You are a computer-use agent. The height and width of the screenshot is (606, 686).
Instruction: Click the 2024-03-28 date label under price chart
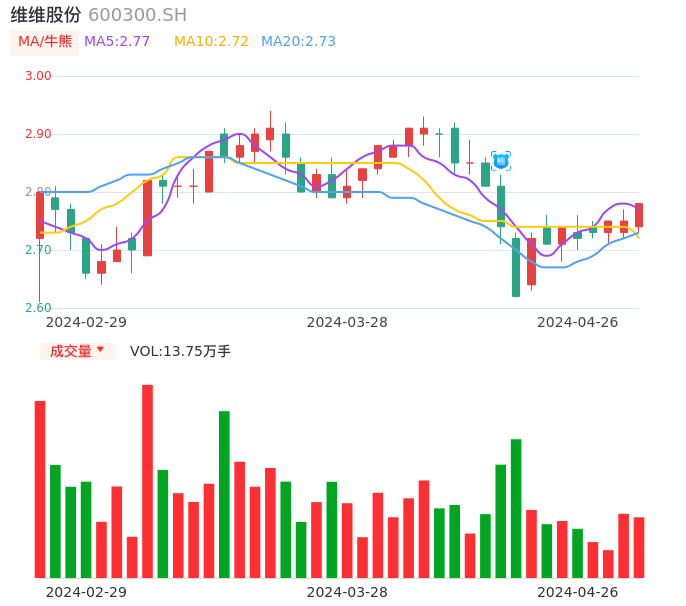point(347,322)
